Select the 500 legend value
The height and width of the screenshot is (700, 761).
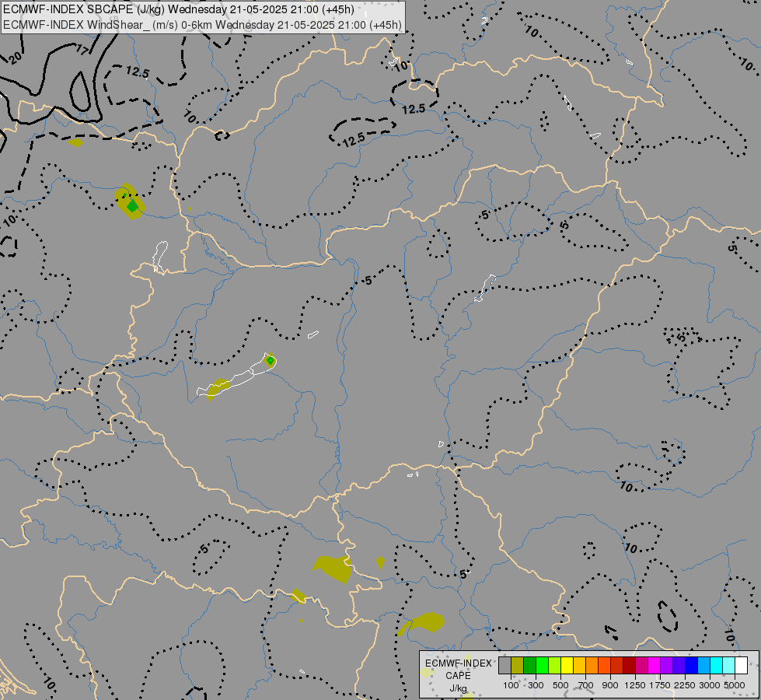(560, 685)
